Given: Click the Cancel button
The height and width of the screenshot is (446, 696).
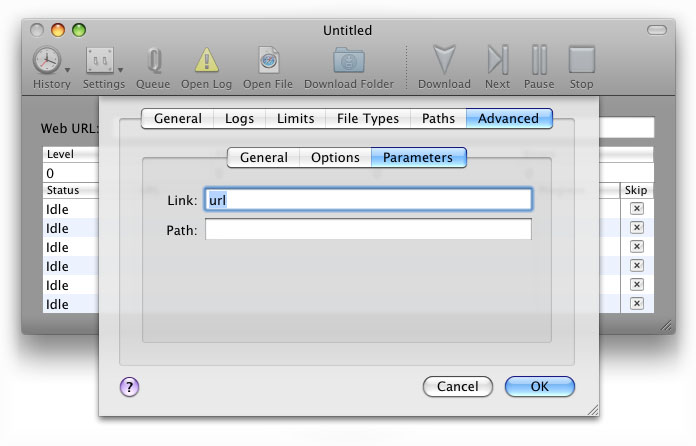Looking at the screenshot, I should [x=457, y=386].
